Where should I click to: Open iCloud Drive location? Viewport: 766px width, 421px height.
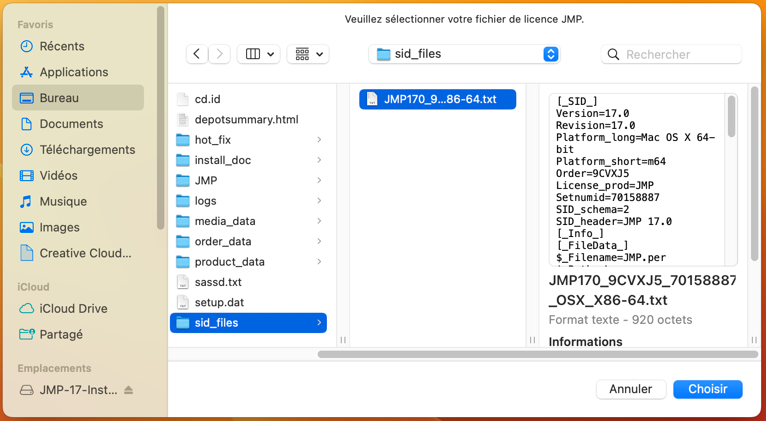pyautogui.click(x=73, y=309)
